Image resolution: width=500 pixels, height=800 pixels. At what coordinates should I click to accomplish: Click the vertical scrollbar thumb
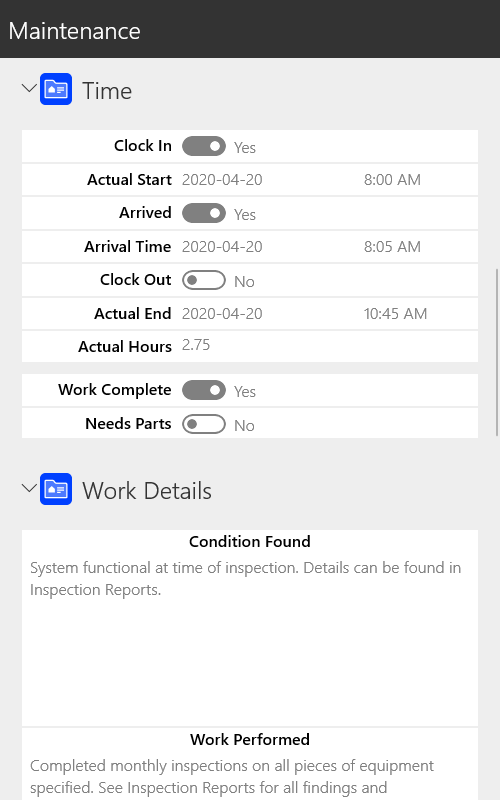(497, 352)
